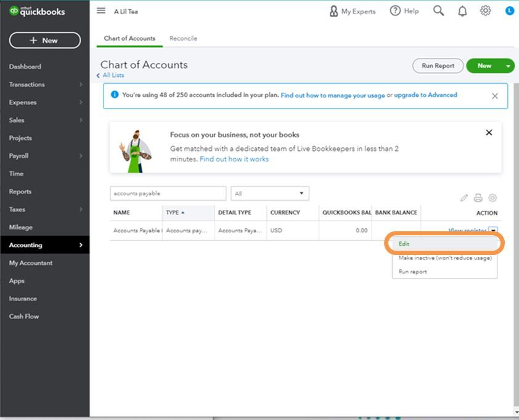Click the accounts payable search field
The height and width of the screenshot is (420, 519).
click(168, 193)
